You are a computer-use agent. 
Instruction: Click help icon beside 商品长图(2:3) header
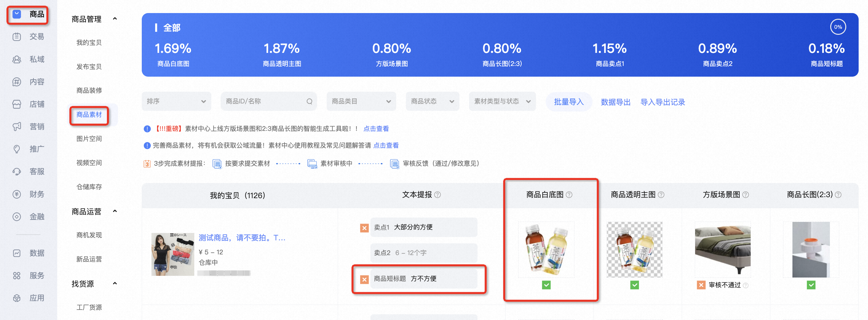[x=838, y=194]
